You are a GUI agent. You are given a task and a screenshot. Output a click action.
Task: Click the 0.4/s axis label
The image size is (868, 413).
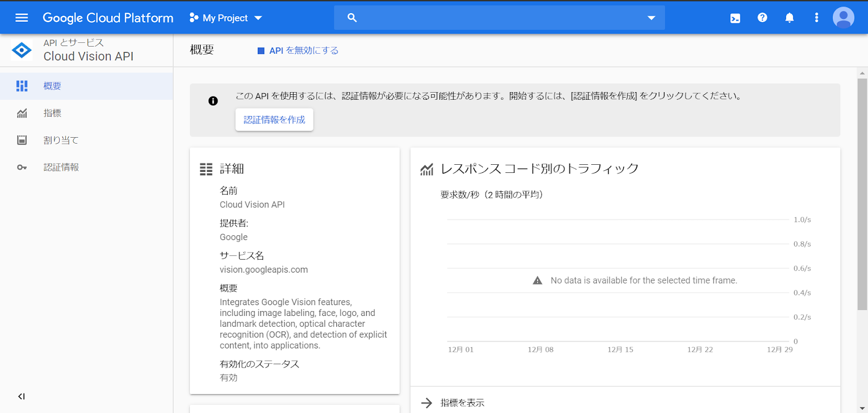coord(802,293)
